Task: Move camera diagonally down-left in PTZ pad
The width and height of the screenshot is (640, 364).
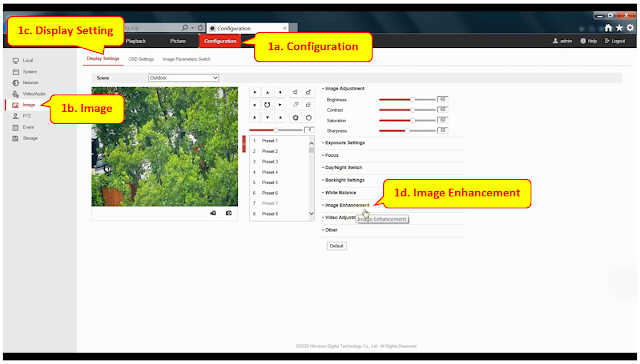Action: (255, 118)
